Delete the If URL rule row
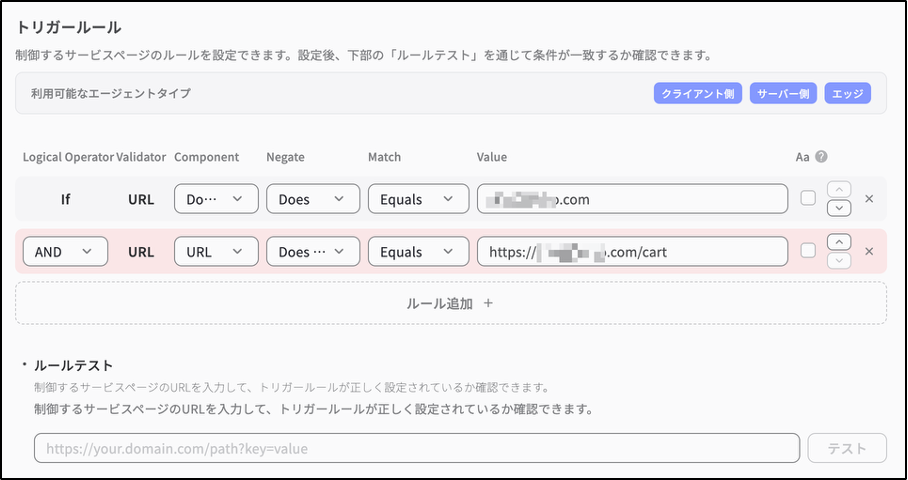908x480 pixels. [x=869, y=199]
